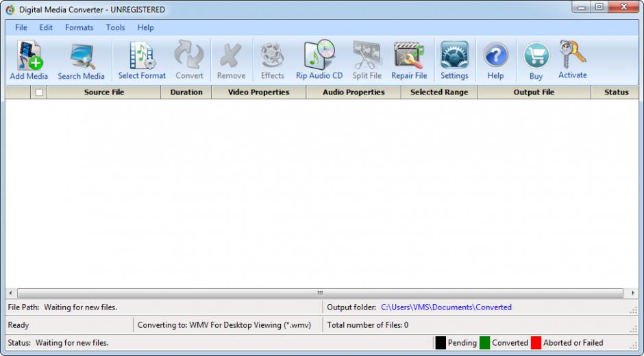Click the 'Pending' legend label
Viewport: 644px width, 356px height.
pos(462,343)
